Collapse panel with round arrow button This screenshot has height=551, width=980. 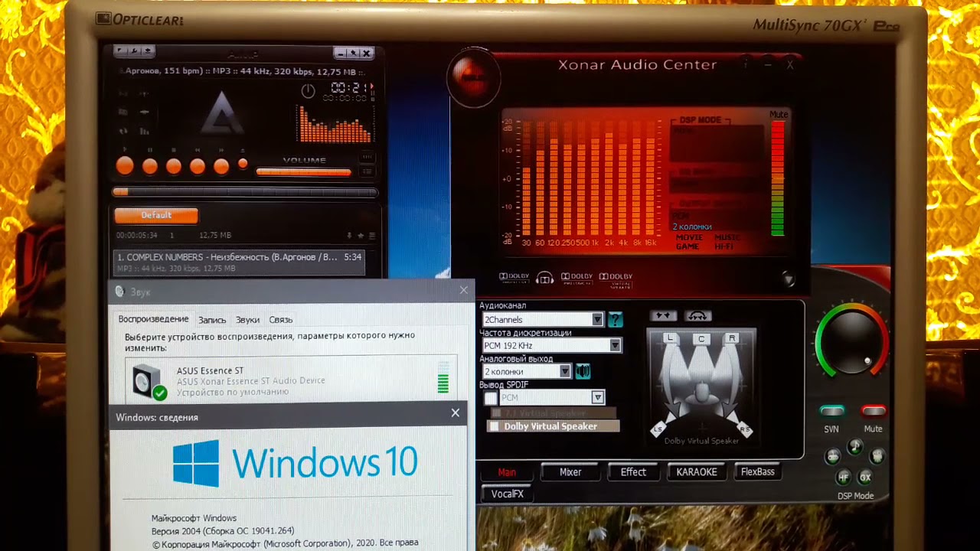pyautogui.click(x=789, y=279)
